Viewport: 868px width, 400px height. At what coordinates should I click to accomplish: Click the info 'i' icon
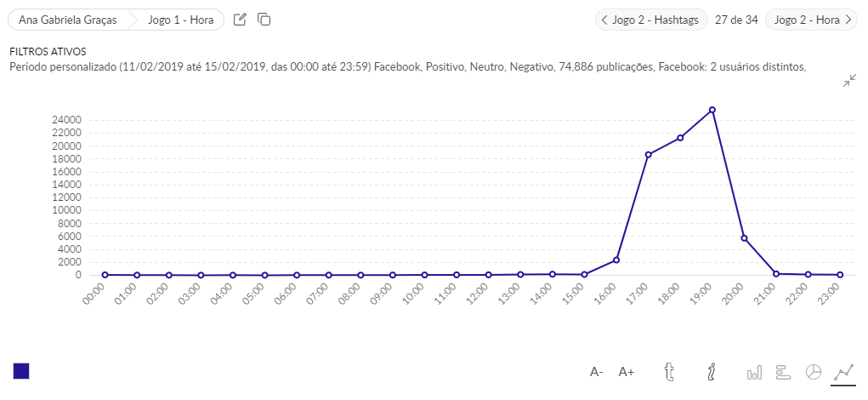712,371
